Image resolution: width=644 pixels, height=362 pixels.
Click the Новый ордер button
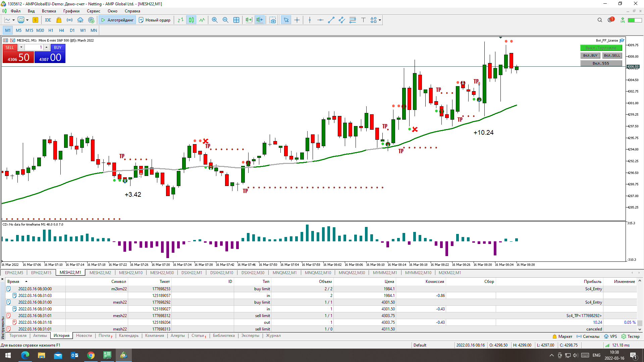point(155,20)
